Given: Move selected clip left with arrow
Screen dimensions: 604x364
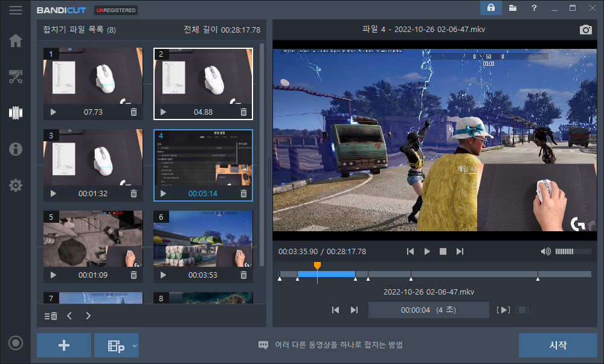Looking at the screenshot, I should pos(69,316).
